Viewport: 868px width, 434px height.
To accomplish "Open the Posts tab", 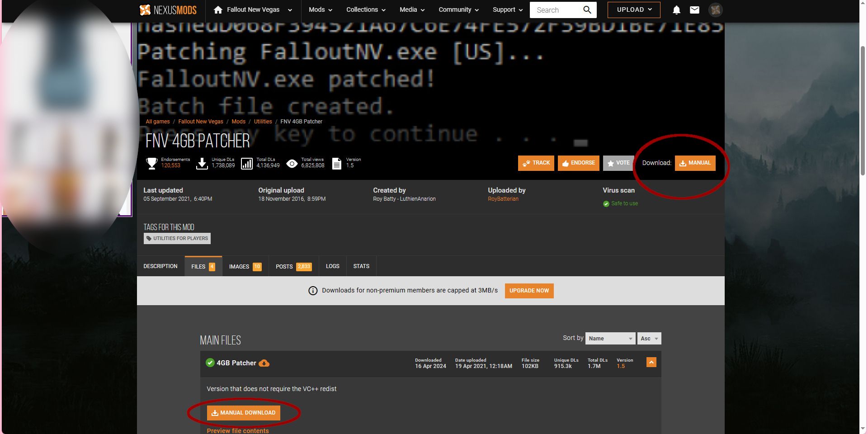I will [x=294, y=266].
